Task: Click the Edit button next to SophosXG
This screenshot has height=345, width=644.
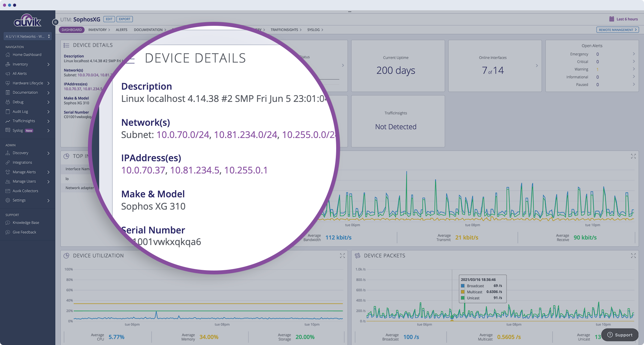Action: tap(109, 19)
